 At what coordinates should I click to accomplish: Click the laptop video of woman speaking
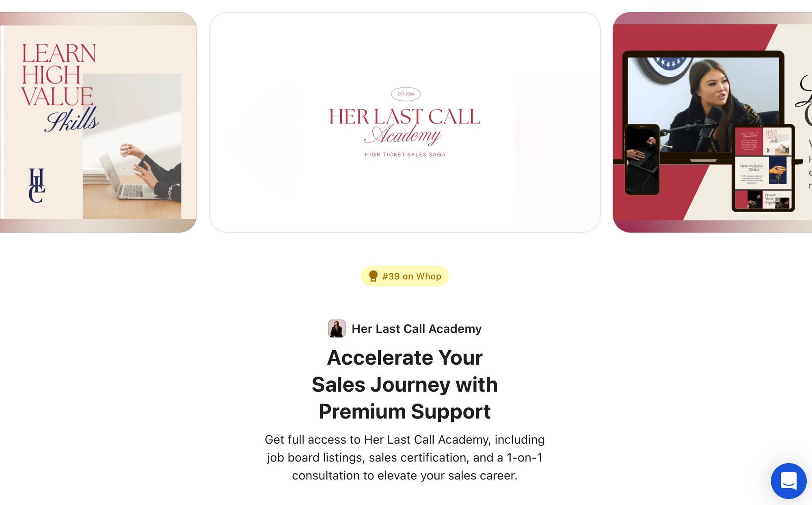(x=703, y=104)
